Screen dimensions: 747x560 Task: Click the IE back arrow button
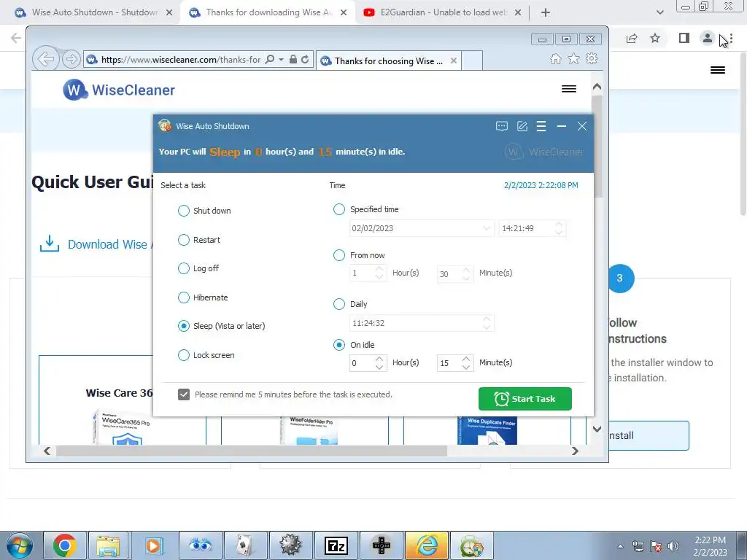click(x=46, y=60)
